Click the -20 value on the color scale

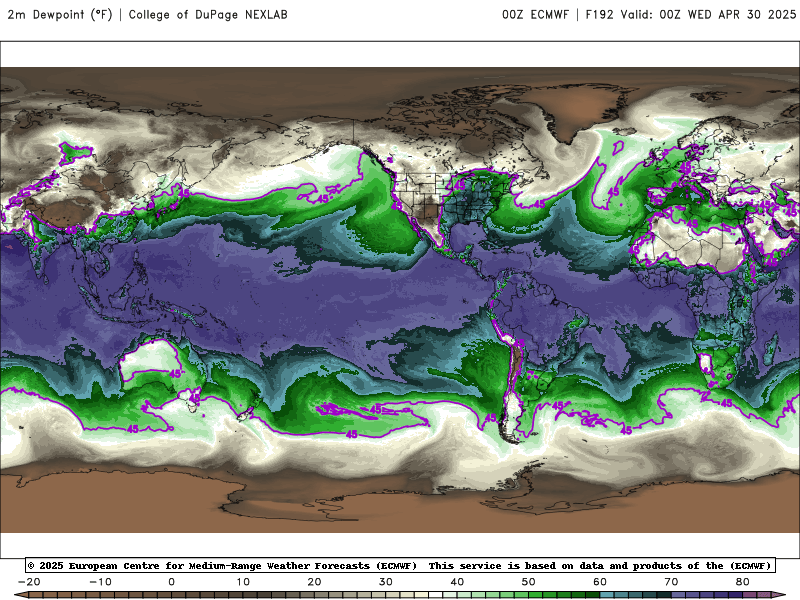pyautogui.click(x=29, y=582)
